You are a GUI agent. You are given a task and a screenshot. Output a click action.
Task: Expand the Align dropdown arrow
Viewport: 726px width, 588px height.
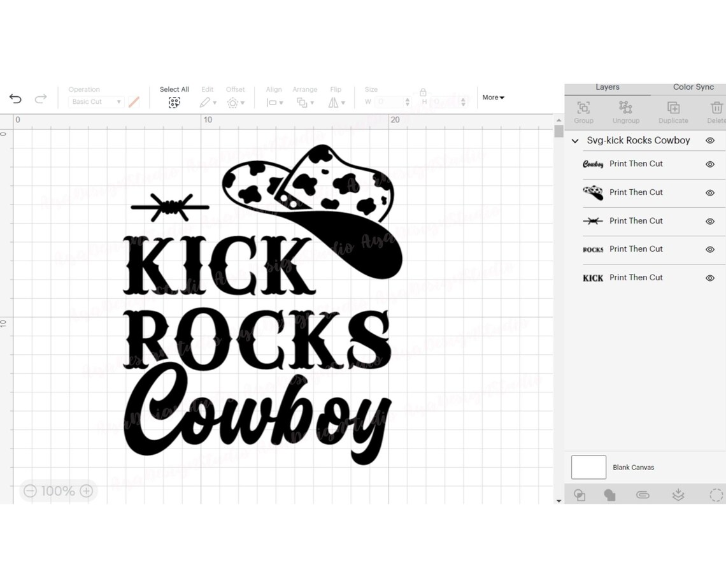click(281, 103)
